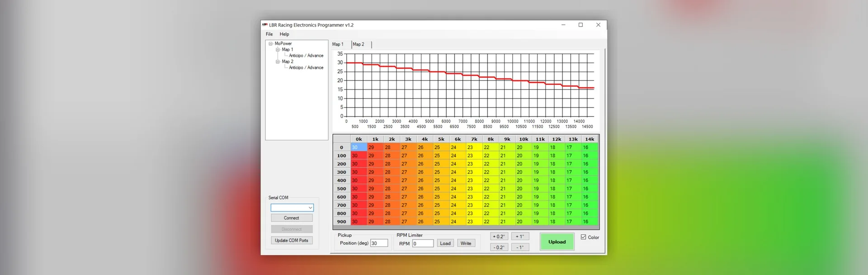868x275 pixels.
Task: Collapse the Map 1 tree node
Action: coord(278,50)
